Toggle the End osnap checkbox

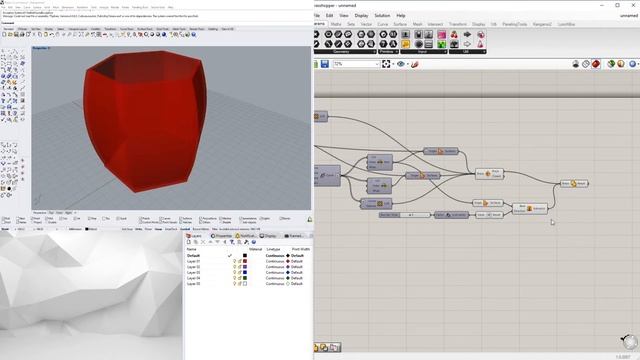[x=4, y=218]
